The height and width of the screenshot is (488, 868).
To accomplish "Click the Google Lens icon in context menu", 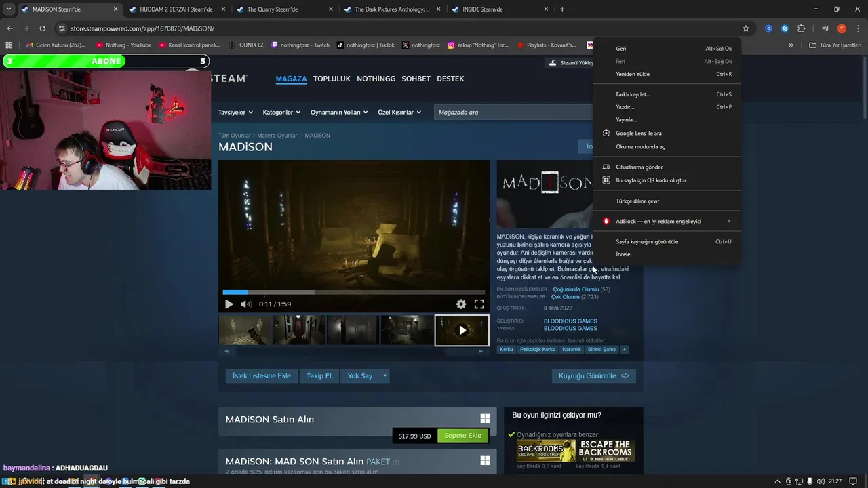I will 606,133.
